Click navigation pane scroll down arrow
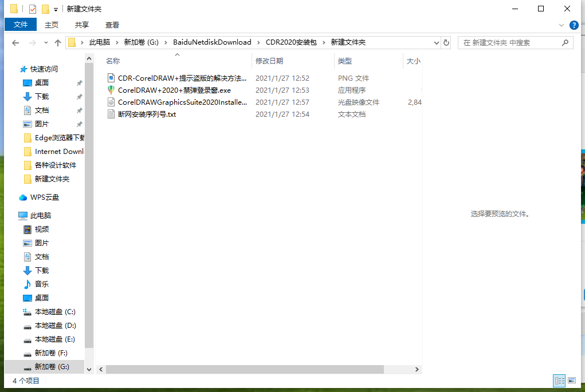Viewport: 585px width, 392px height. point(89,370)
